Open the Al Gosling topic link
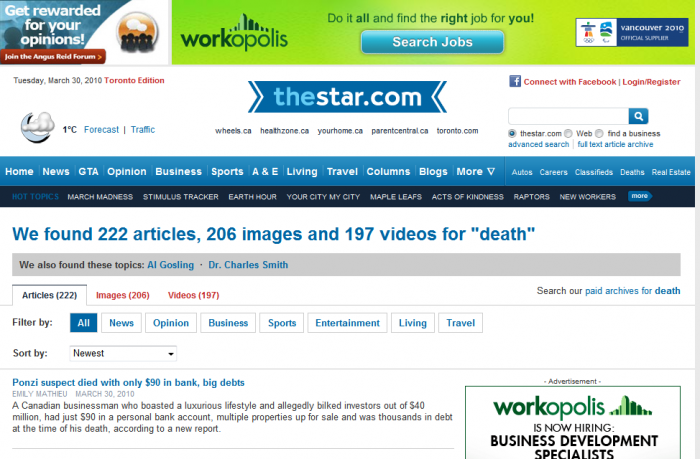700x459 pixels. [171, 265]
